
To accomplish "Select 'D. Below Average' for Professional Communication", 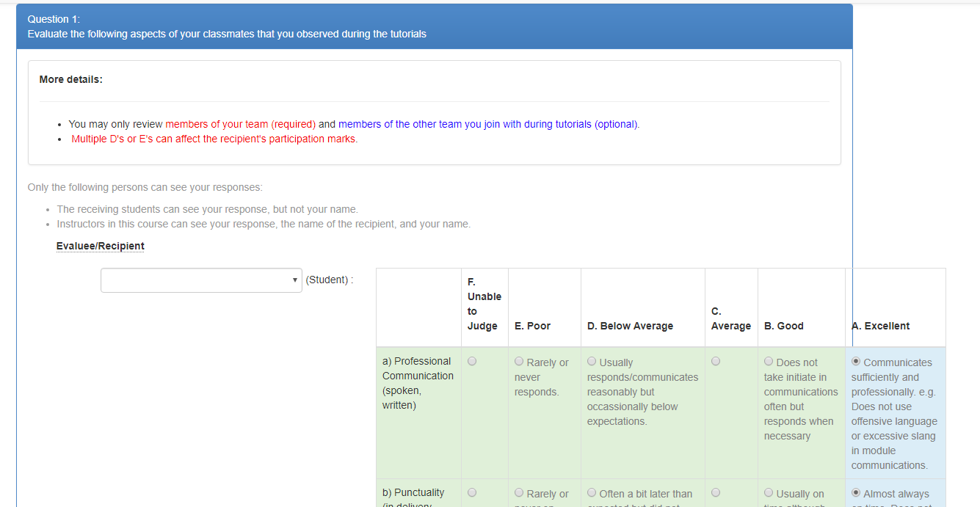I will [592, 361].
